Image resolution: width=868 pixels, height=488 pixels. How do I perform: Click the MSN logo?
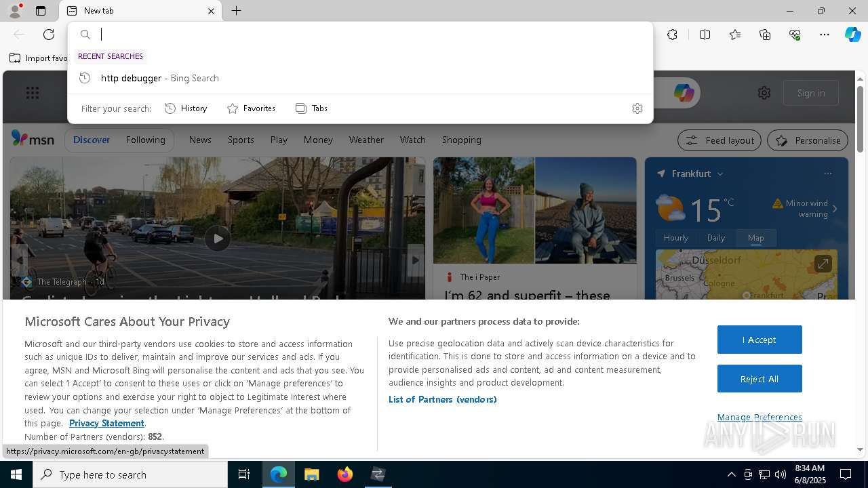click(x=33, y=139)
